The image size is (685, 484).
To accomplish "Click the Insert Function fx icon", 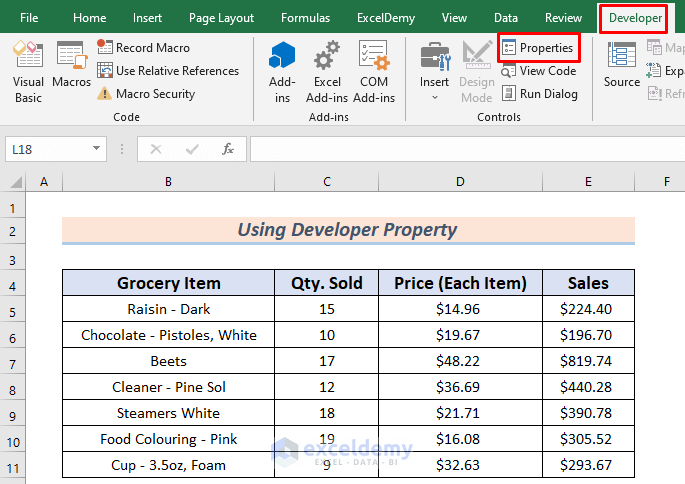I will pyautogui.click(x=228, y=149).
